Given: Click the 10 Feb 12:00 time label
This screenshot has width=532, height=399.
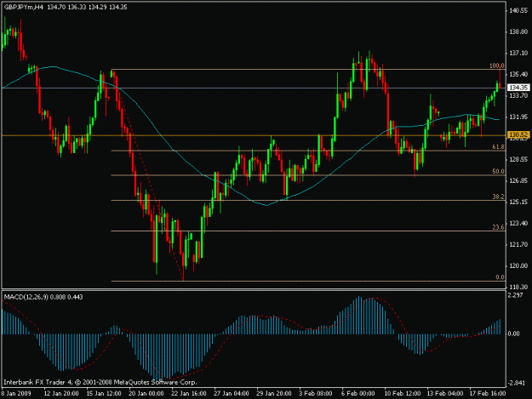Looking at the screenshot, I should (402, 394).
